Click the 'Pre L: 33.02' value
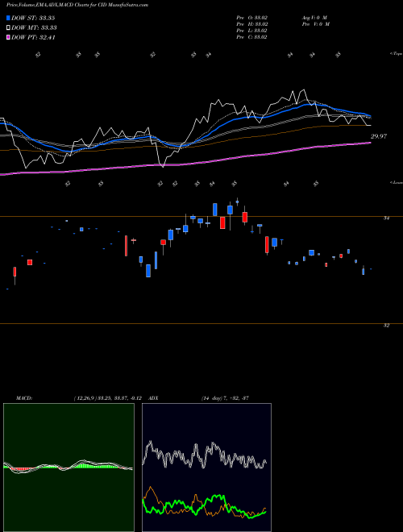The width and height of the screenshot is (403, 532). (x=251, y=31)
